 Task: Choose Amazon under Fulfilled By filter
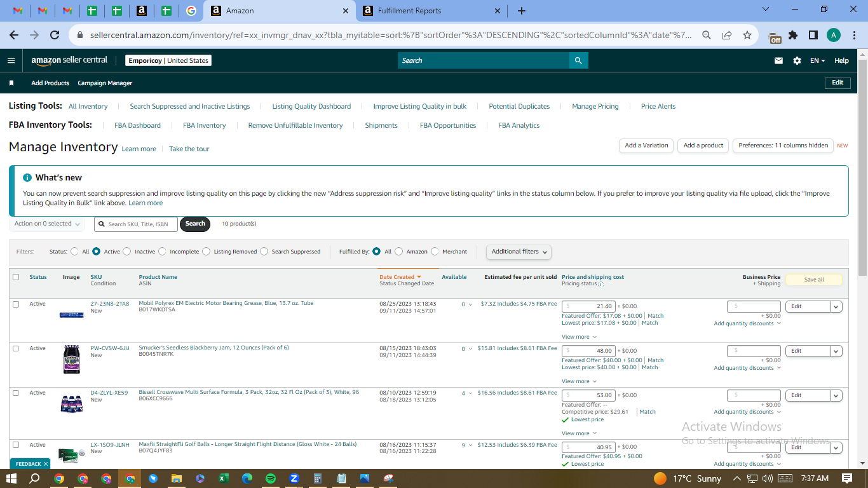[x=399, y=252]
